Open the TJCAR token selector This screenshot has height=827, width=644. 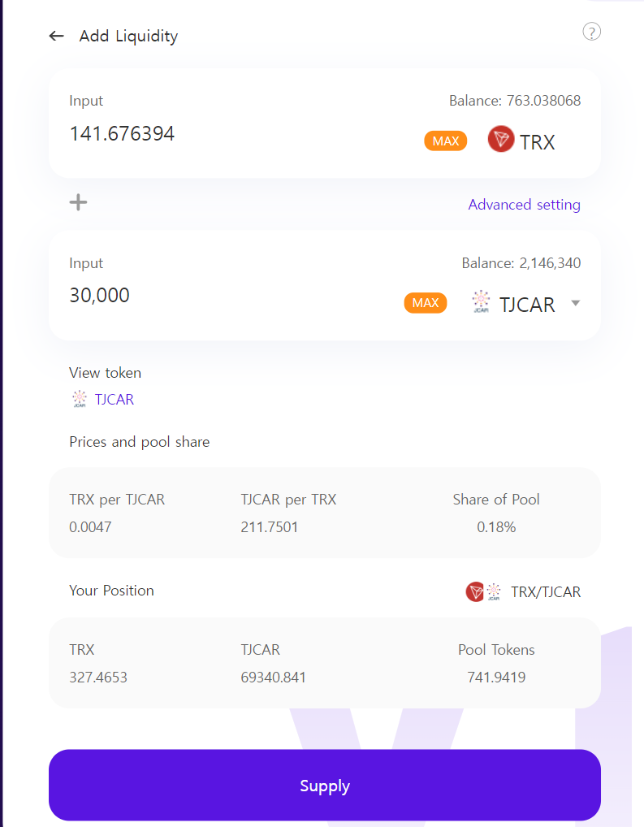point(527,305)
